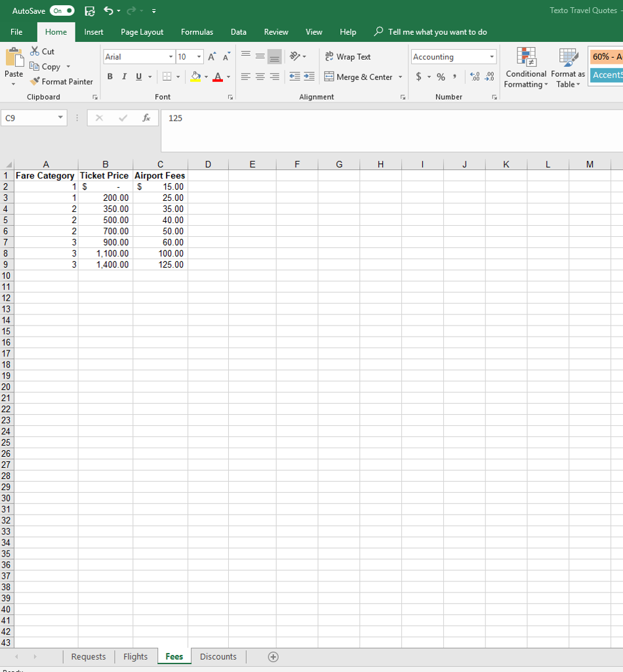This screenshot has height=672, width=623.
Task: Switch to the Page Layout tab
Action: coord(142,32)
